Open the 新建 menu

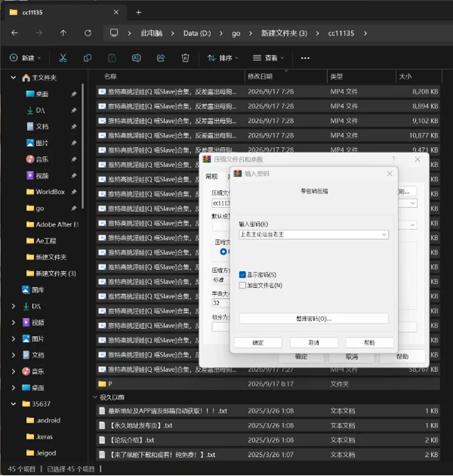click(x=25, y=58)
